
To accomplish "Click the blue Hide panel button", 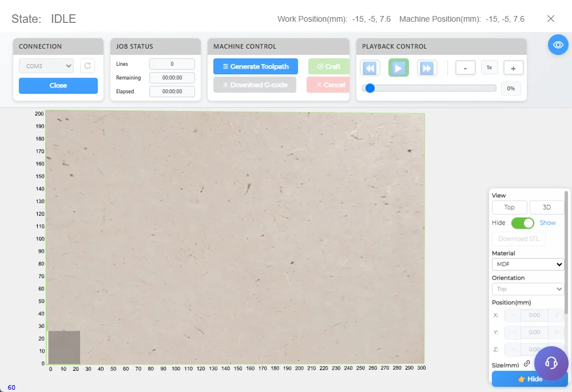I will (x=530, y=379).
